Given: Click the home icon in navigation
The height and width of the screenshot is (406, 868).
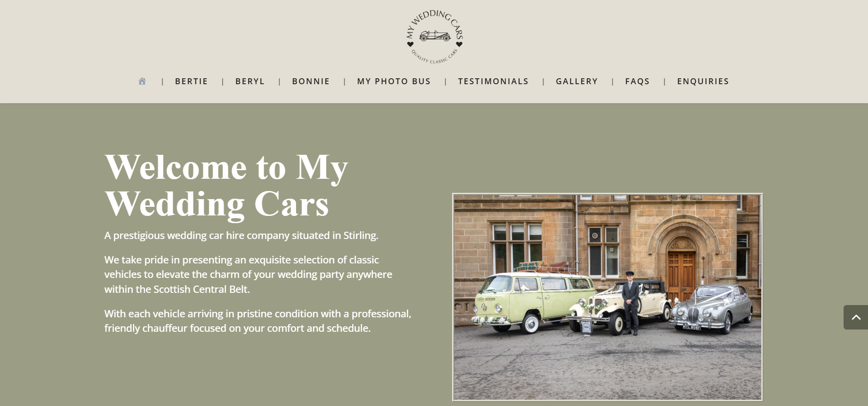Looking at the screenshot, I should (x=142, y=81).
